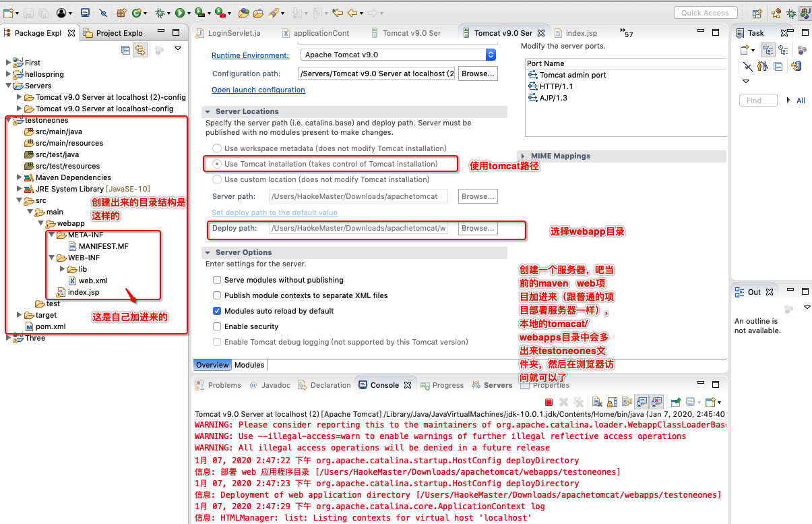Click the green Run toolbar button
812x524 pixels.
(x=180, y=13)
